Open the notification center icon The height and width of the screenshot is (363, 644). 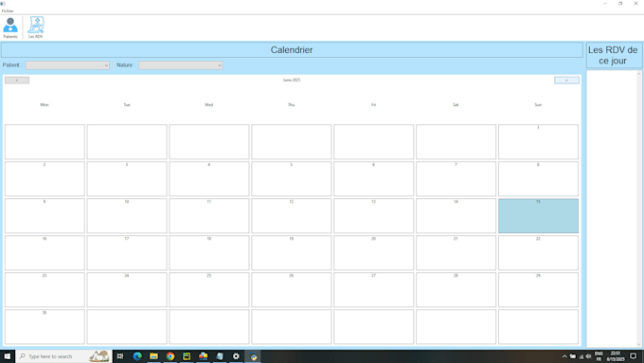click(634, 356)
